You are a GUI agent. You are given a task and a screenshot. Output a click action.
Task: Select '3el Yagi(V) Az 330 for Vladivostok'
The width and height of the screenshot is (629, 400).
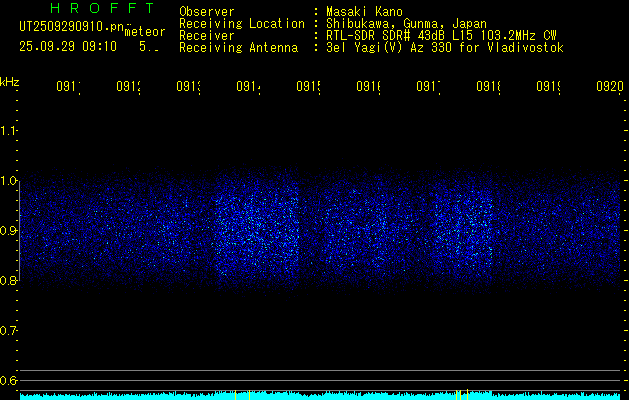coord(445,48)
